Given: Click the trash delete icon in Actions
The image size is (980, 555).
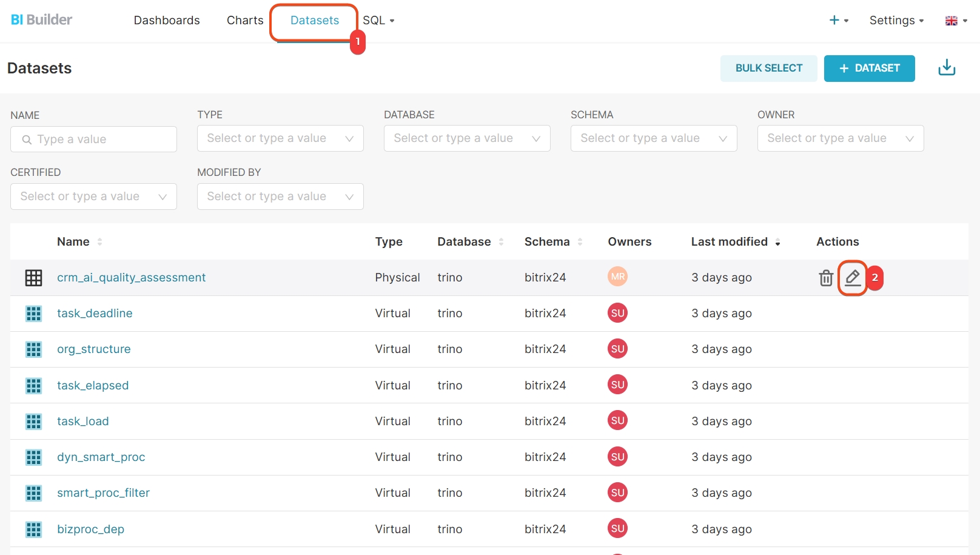Looking at the screenshot, I should tap(826, 278).
